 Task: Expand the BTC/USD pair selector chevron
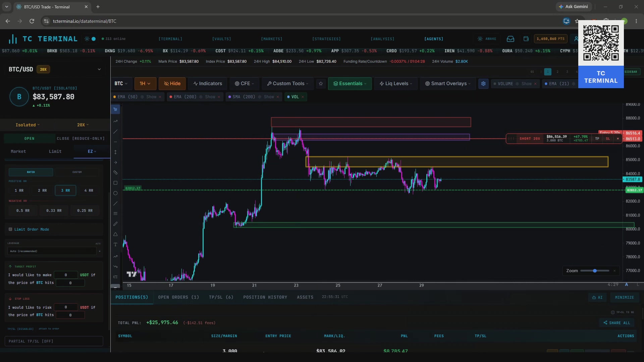(x=99, y=69)
